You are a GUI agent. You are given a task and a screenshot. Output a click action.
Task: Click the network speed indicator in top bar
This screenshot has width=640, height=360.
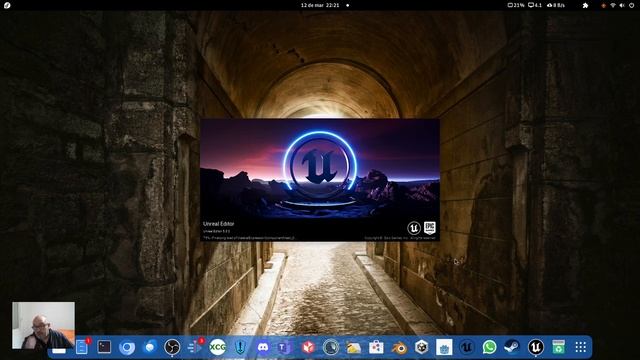pyautogui.click(x=556, y=5)
